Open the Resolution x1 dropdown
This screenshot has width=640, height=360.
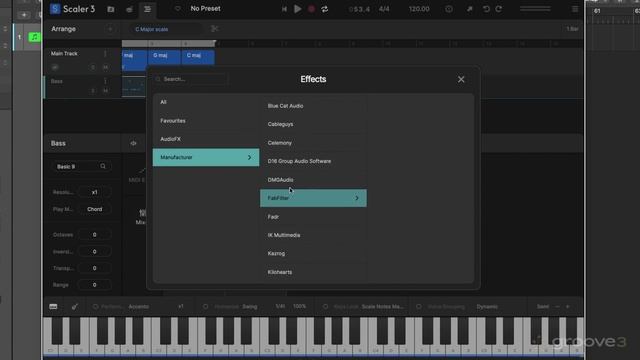[94, 192]
